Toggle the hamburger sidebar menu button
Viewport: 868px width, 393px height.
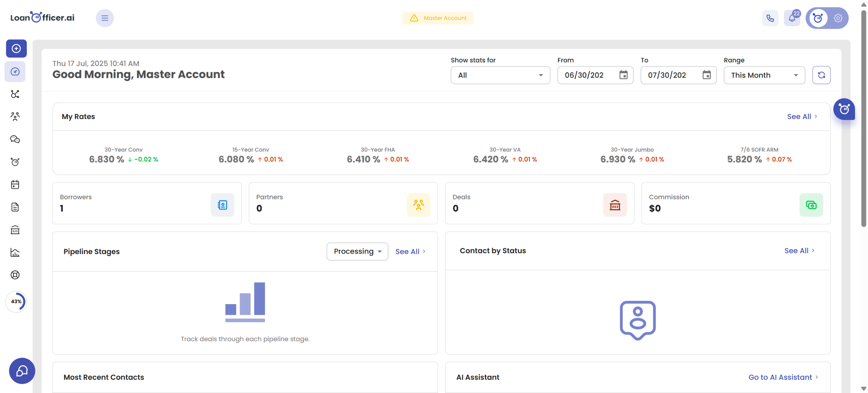105,18
